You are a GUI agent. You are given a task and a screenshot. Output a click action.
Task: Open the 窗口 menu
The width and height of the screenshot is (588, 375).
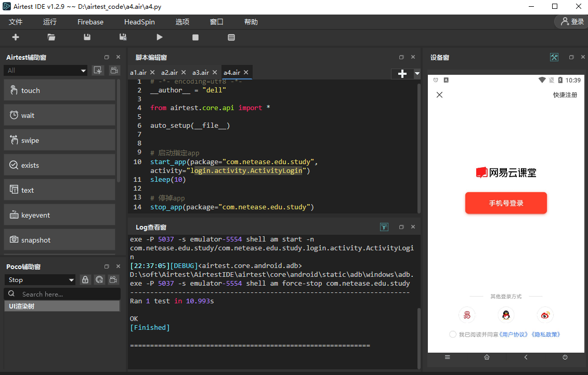click(216, 22)
